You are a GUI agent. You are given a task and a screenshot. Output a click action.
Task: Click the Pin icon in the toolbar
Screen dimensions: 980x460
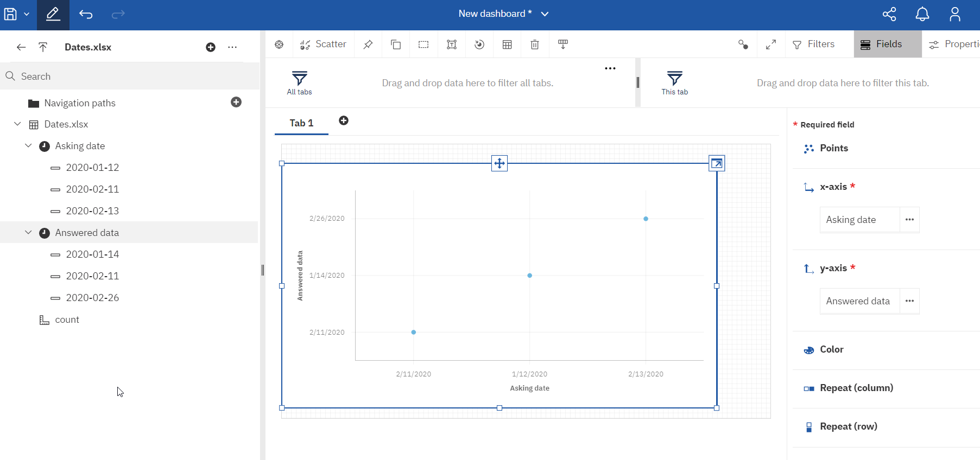(x=368, y=44)
